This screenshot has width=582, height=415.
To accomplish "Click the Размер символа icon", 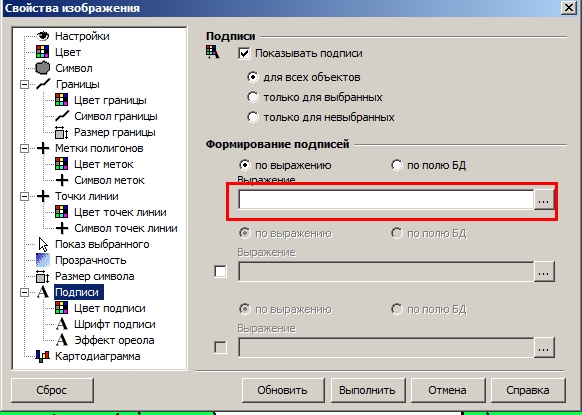I will pos(42,276).
